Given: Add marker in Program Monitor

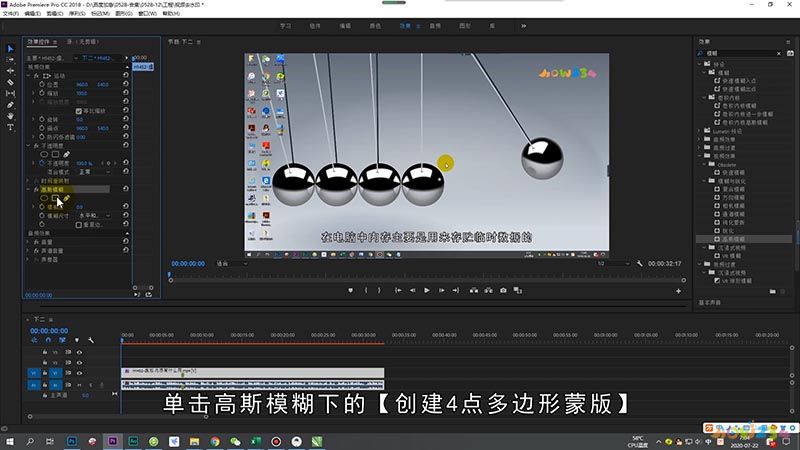Looking at the screenshot, I should [351, 290].
